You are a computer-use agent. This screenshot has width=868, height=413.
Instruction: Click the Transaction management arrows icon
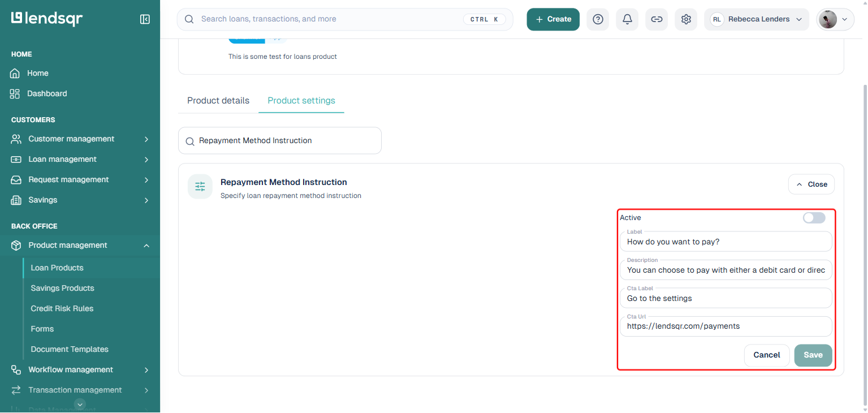(x=16, y=390)
